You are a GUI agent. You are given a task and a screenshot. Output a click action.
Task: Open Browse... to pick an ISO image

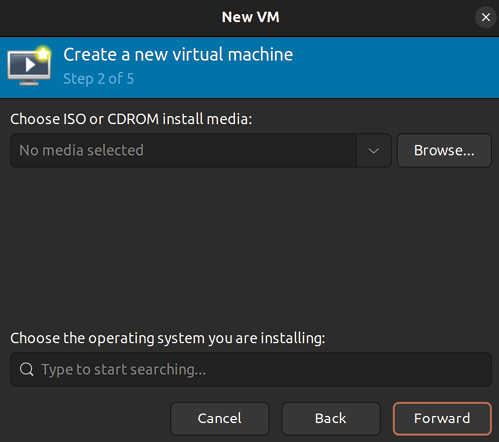point(444,151)
